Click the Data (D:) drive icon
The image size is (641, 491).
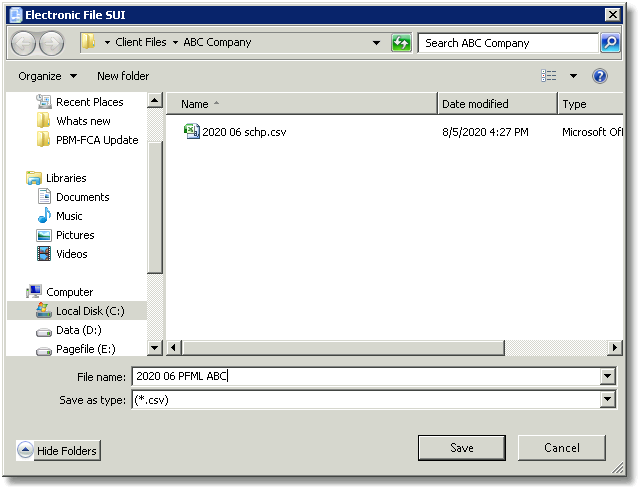click(x=44, y=332)
